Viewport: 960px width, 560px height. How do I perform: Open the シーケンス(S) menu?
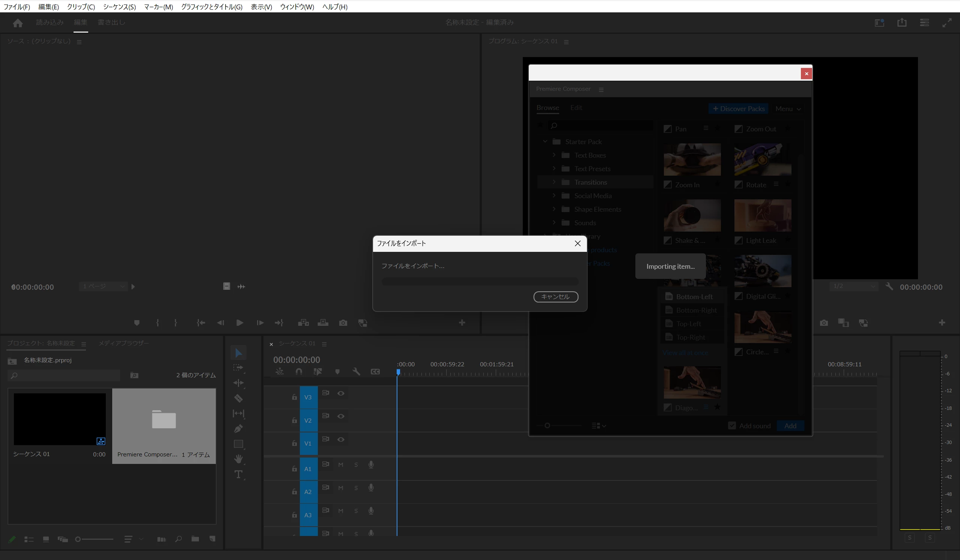point(119,7)
